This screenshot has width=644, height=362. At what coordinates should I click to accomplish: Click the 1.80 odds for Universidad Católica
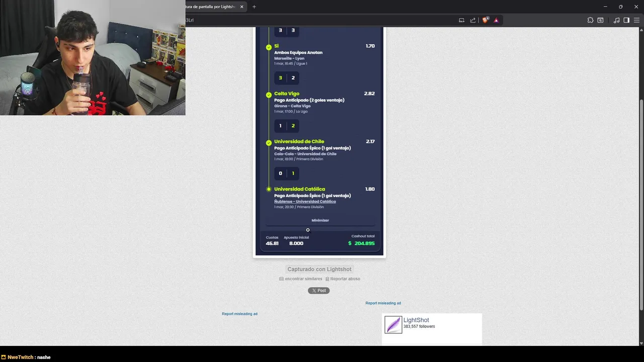(370, 189)
